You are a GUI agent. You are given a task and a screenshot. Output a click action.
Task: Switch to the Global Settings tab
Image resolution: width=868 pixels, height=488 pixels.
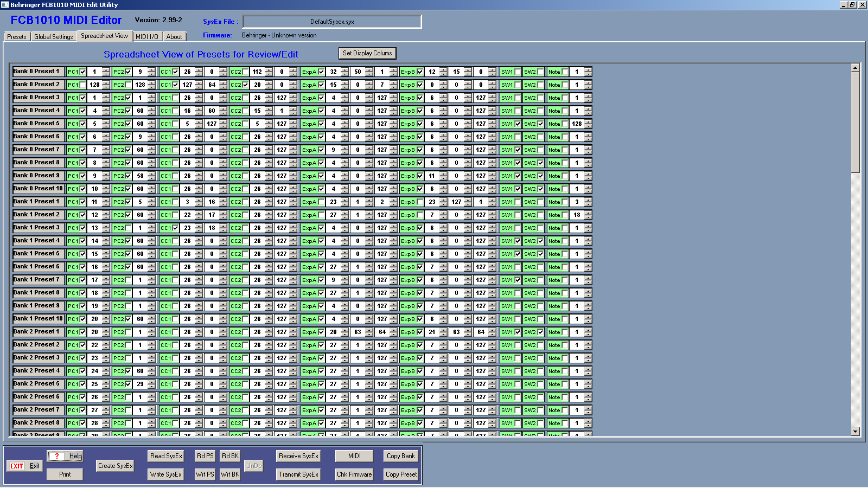53,37
